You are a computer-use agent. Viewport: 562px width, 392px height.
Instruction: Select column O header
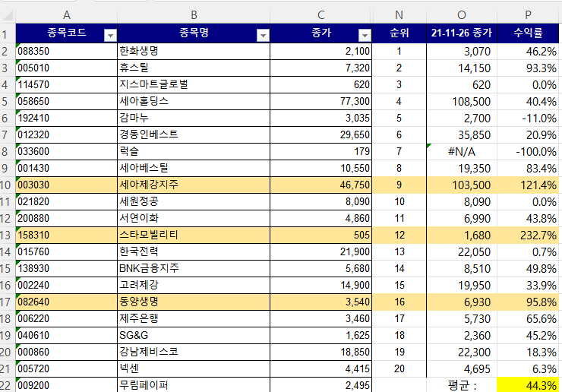point(462,15)
